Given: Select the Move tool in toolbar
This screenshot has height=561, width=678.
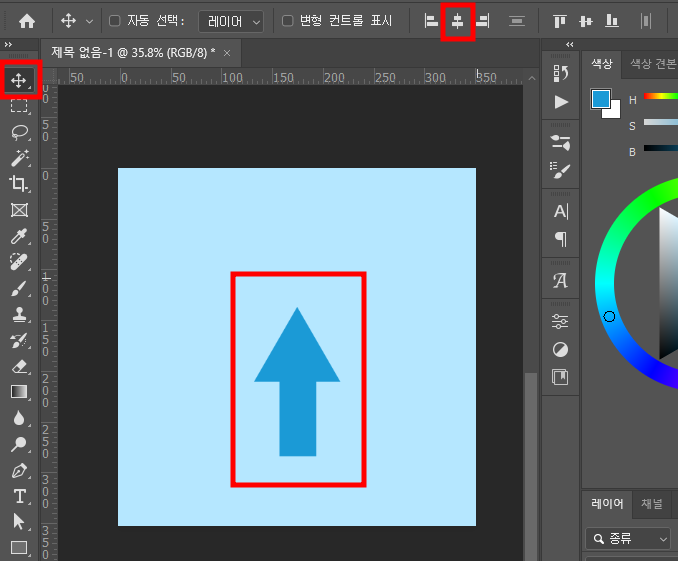Looking at the screenshot, I should pyautogui.click(x=19, y=80).
